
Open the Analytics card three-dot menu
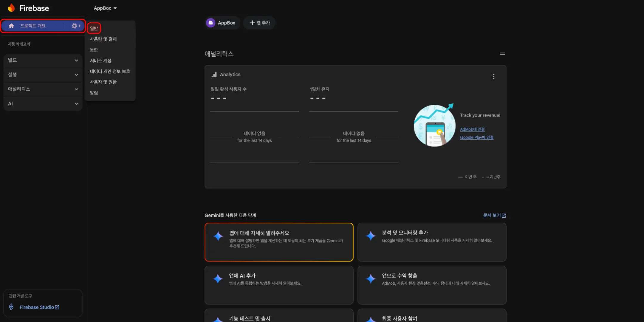[x=494, y=77]
